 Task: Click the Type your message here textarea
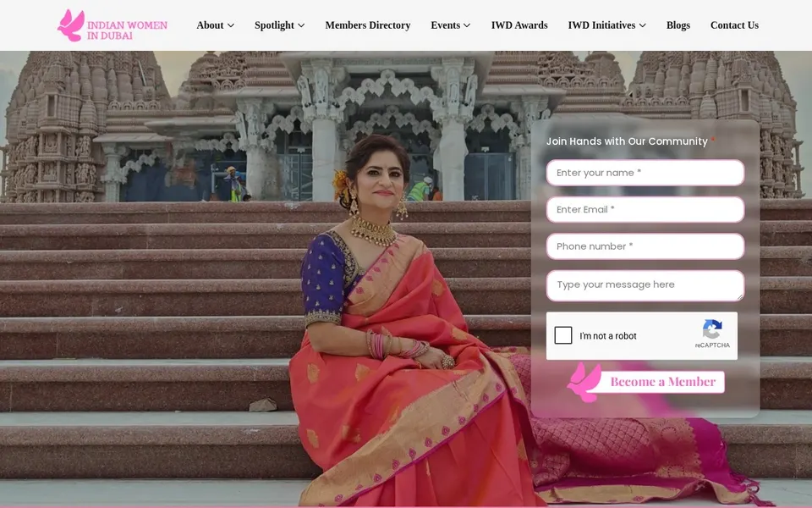tap(645, 285)
